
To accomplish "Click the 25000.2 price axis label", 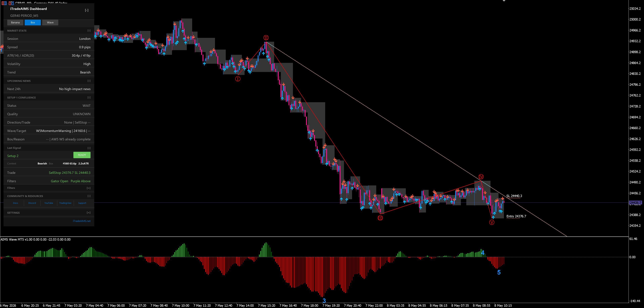I will (x=635, y=19).
